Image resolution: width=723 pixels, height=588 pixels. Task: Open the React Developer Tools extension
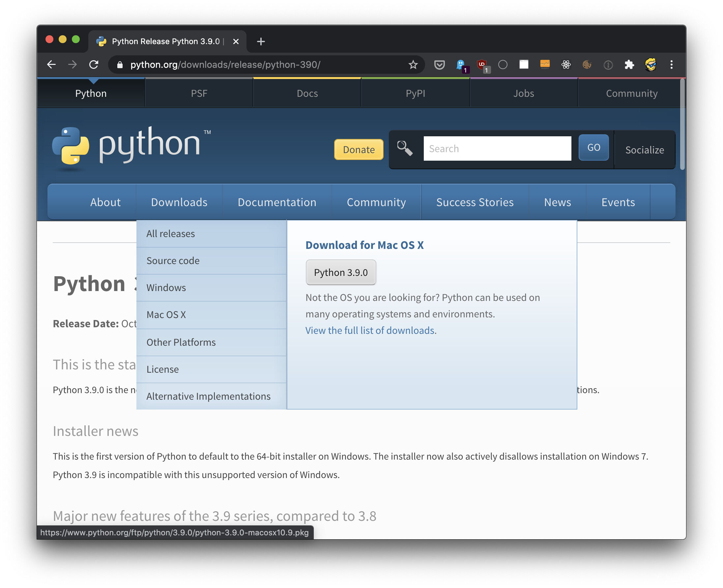pyautogui.click(x=566, y=64)
